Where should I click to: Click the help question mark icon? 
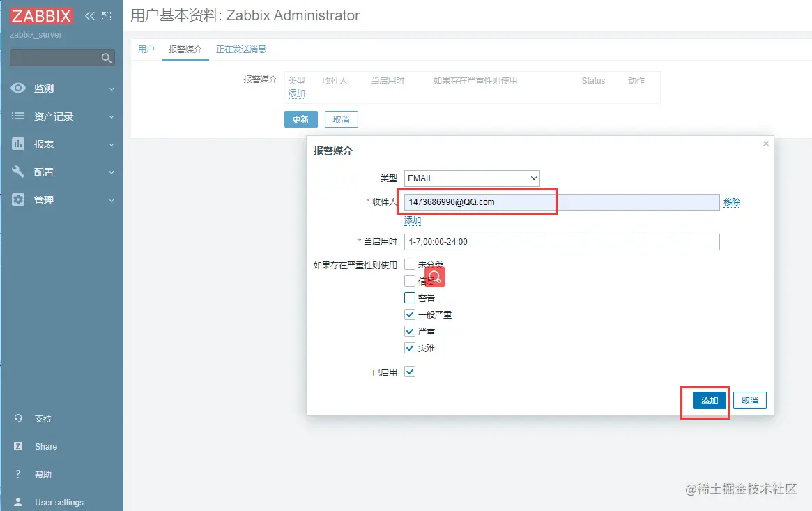[x=18, y=474]
